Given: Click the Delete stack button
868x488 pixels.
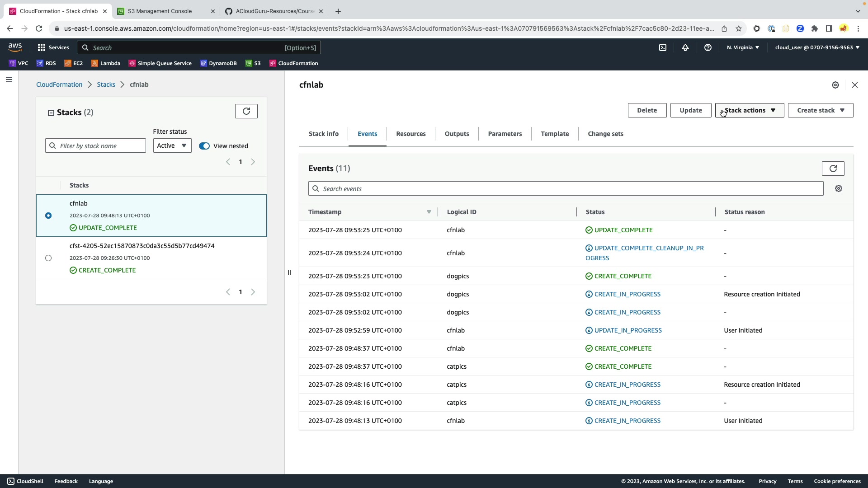Looking at the screenshot, I should click(x=646, y=110).
